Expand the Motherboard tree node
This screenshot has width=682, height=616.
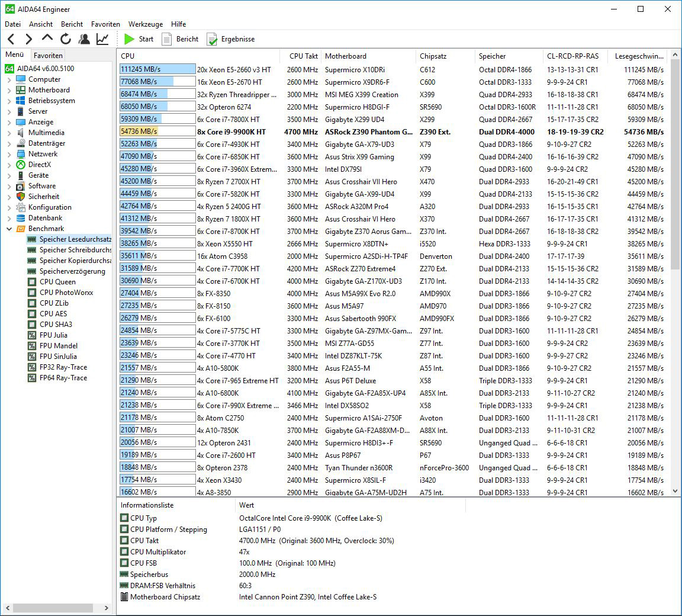point(9,90)
